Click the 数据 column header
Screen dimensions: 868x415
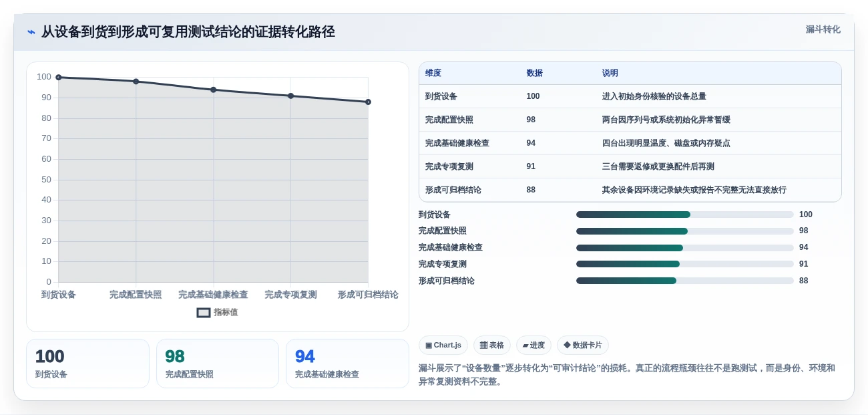point(534,73)
